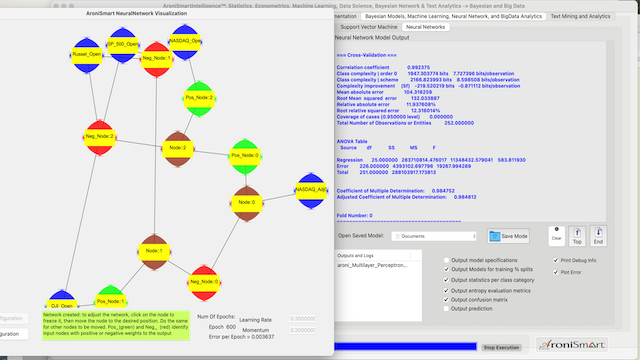Toggle Output confusion matrix checkbox
The image size is (640, 360).
[447, 300]
